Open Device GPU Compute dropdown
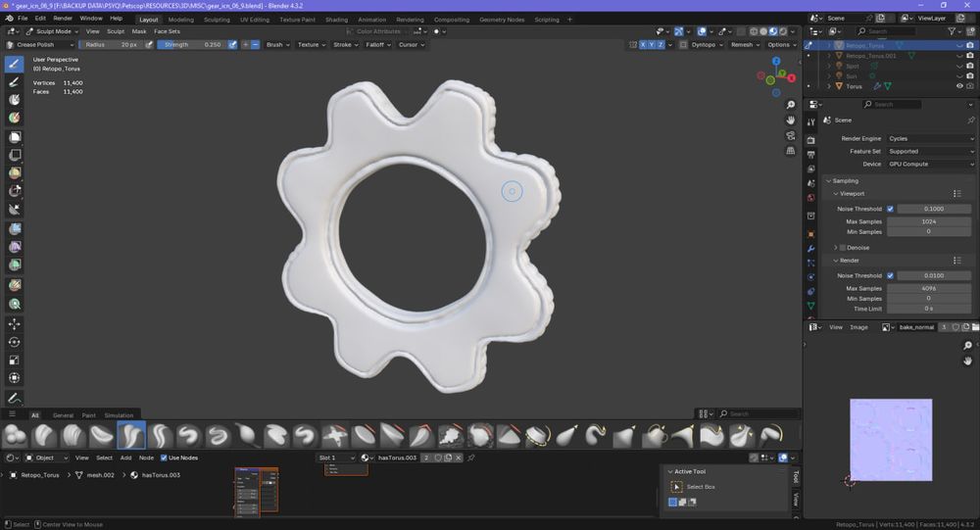The width and height of the screenshot is (980, 530). (x=930, y=164)
